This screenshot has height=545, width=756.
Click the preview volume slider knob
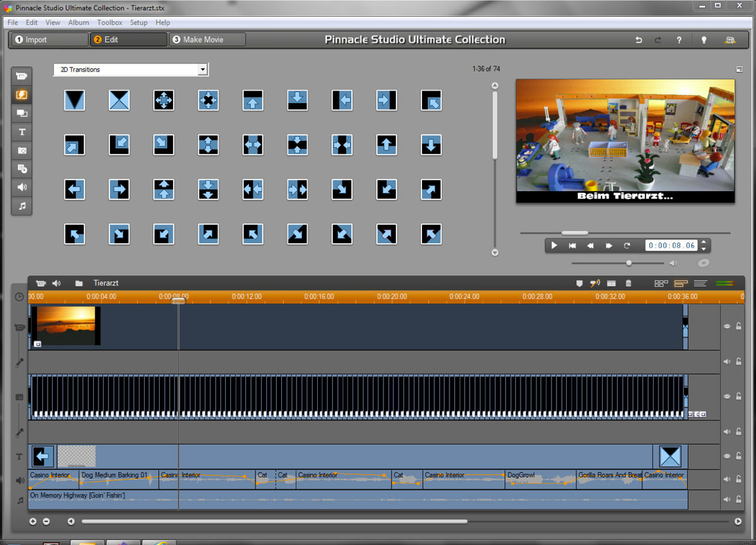coord(629,263)
